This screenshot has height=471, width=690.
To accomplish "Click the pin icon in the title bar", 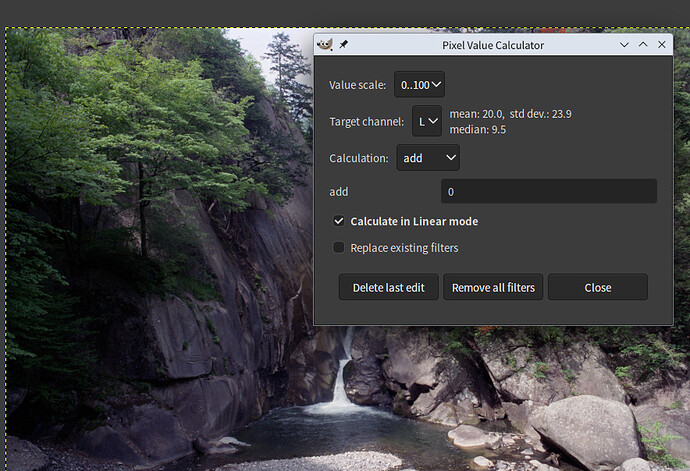I will coord(344,44).
